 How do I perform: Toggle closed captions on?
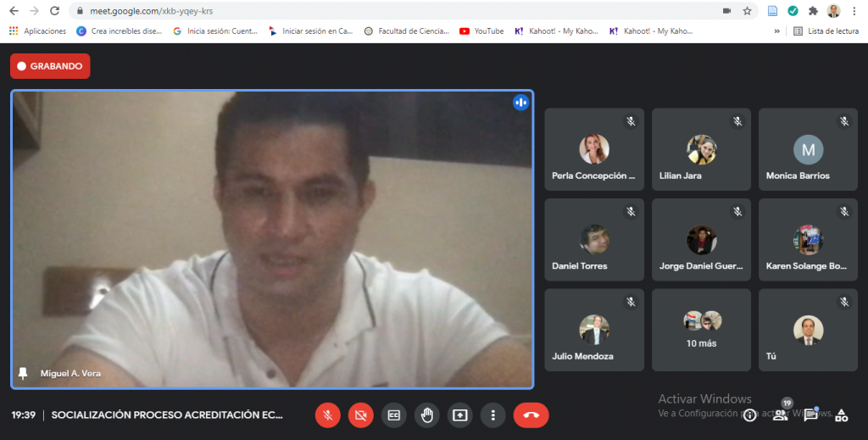pos(394,415)
